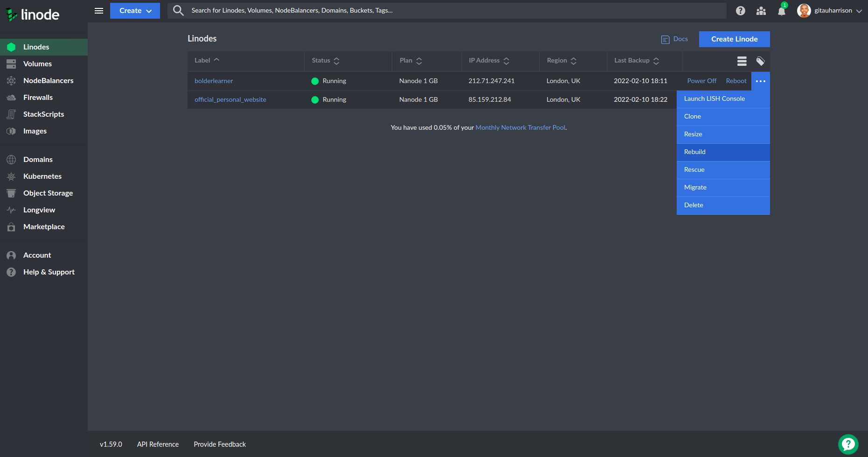
Task: Click the NodeBalancers sidebar icon
Action: 11,81
